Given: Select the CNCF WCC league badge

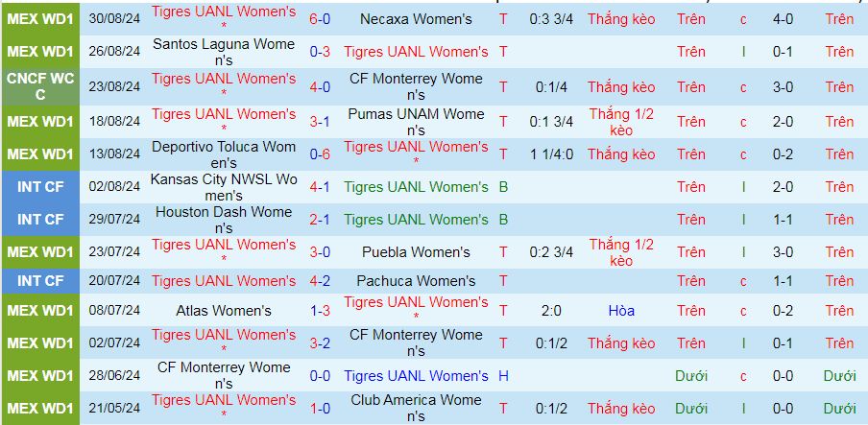Looking at the screenshot, I should [39, 86].
